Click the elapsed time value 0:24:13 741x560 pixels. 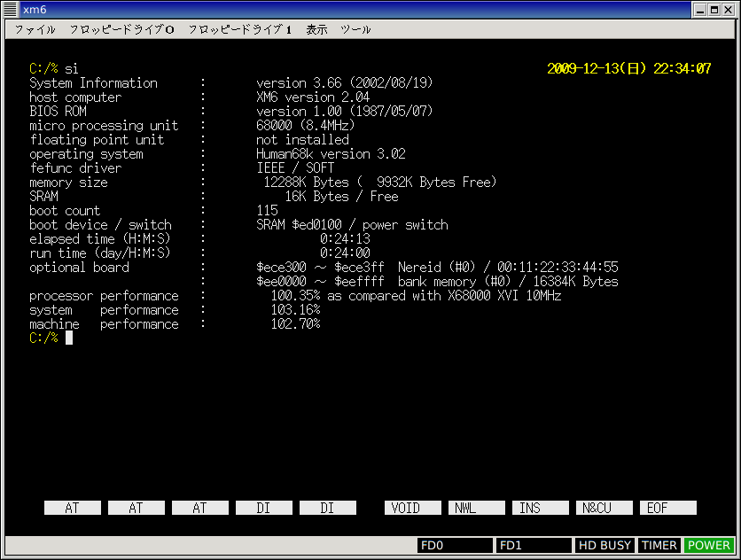click(x=345, y=239)
